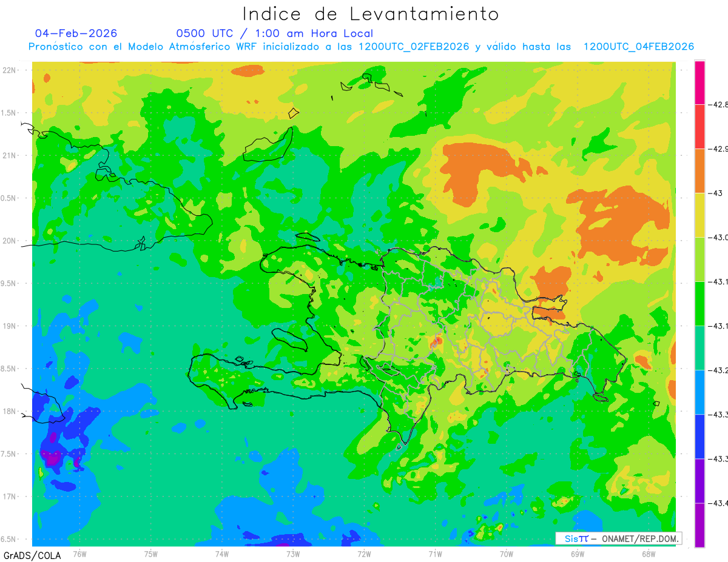Click the '20N' latitude label

click(x=10, y=241)
